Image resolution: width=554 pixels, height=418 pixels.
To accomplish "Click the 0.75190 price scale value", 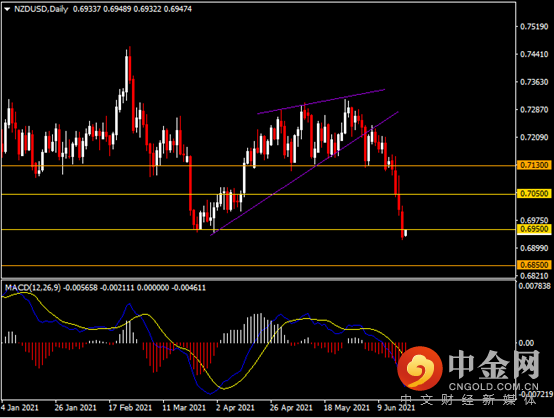I will [534, 27].
